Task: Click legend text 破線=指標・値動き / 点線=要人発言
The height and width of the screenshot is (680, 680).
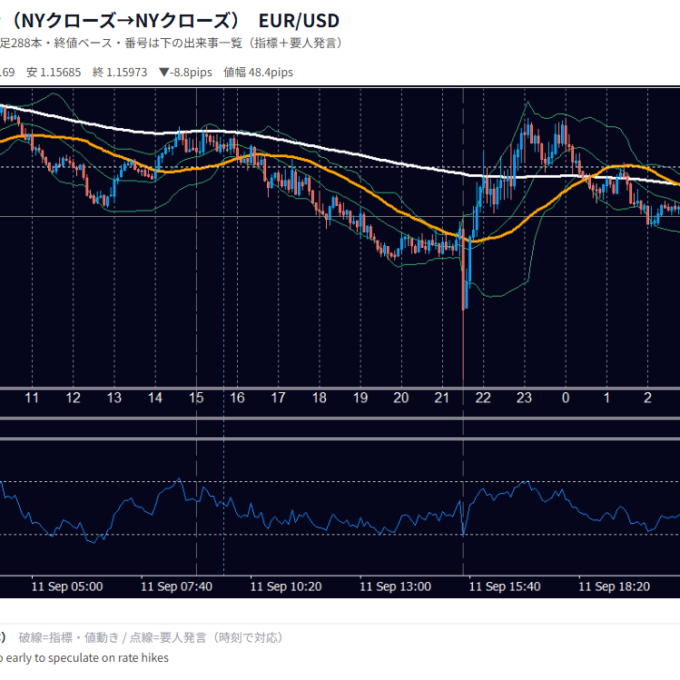Action: click(x=150, y=638)
